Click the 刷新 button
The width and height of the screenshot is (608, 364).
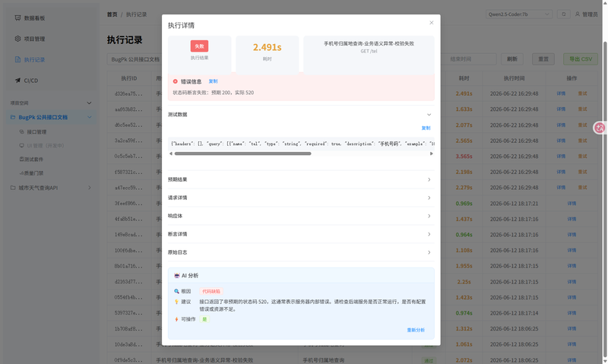[x=511, y=59]
